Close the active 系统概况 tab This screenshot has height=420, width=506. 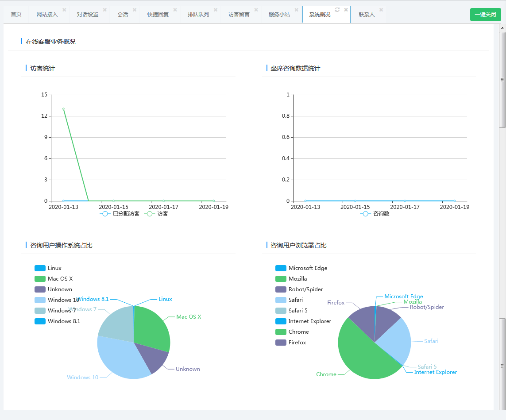pyautogui.click(x=346, y=10)
